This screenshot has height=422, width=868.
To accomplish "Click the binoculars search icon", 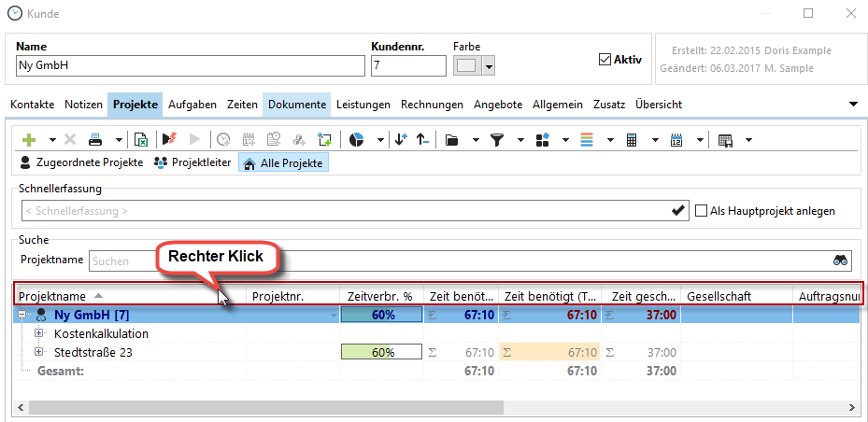I will click(840, 260).
